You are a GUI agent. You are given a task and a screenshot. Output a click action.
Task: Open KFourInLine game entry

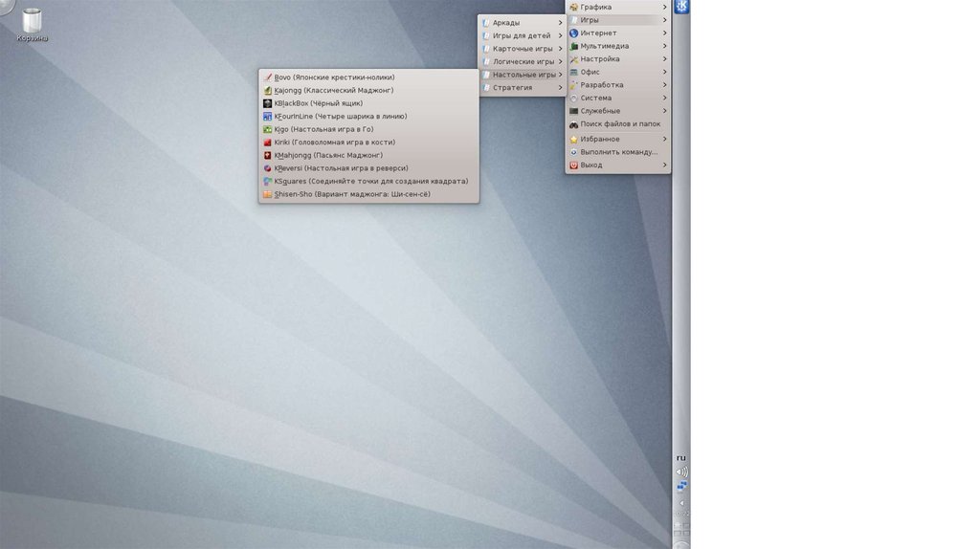click(340, 117)
